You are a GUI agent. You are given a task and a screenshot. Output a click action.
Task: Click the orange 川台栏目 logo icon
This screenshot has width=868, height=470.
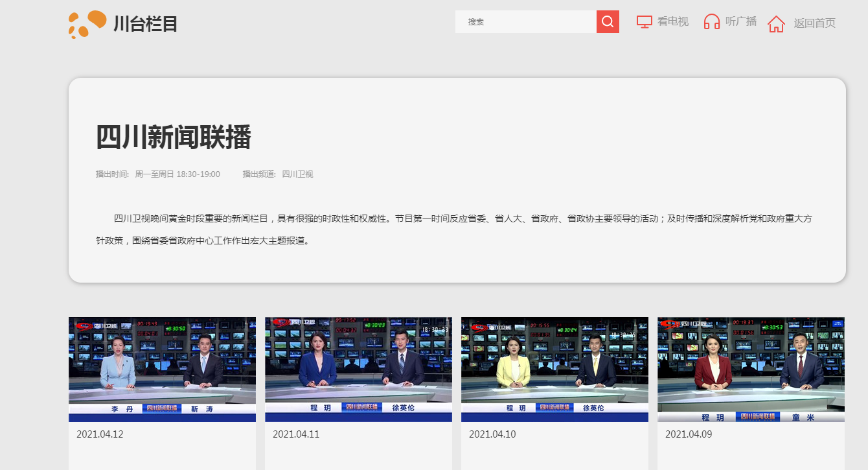click(x=87, y=25)
